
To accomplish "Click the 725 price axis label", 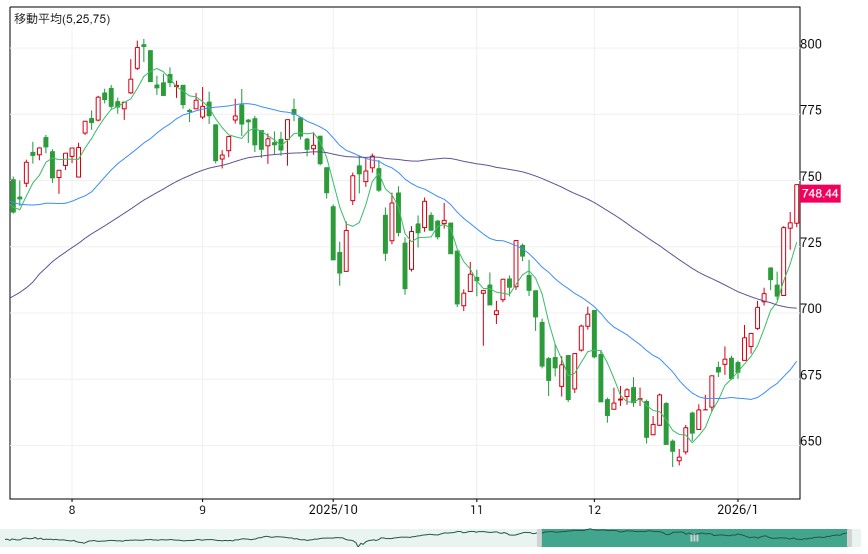I will coord(811,242).
